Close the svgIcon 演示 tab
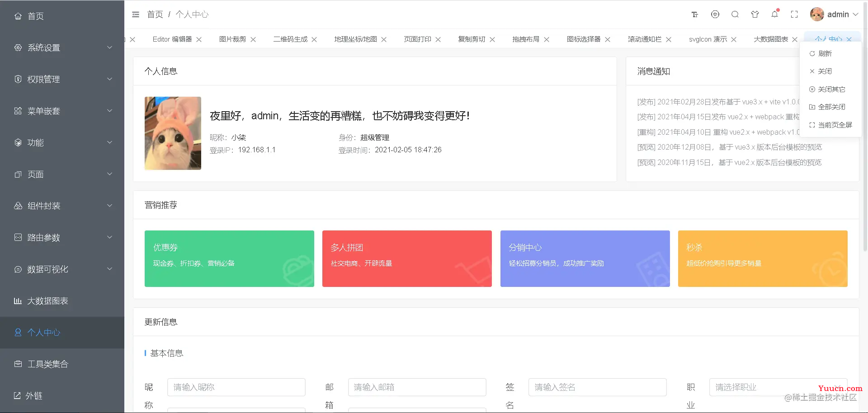This screenshot has width=868, height=413. (734, 40)
